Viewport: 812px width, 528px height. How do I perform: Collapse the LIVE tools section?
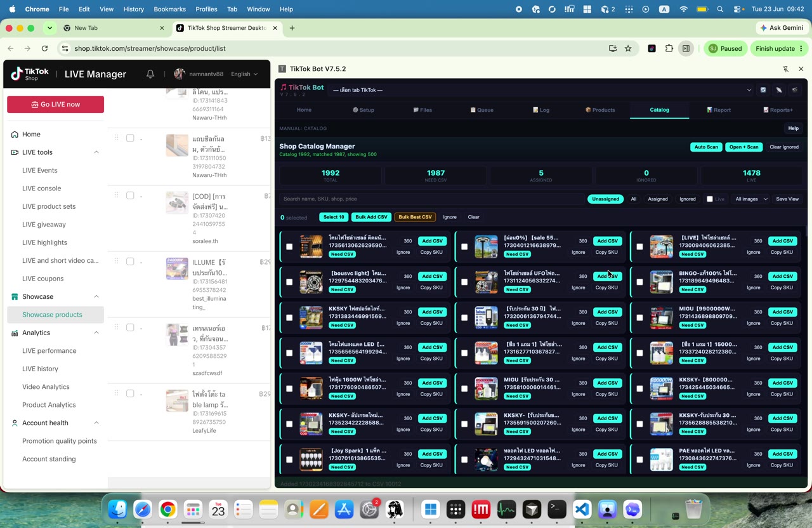tap(96, 152)
